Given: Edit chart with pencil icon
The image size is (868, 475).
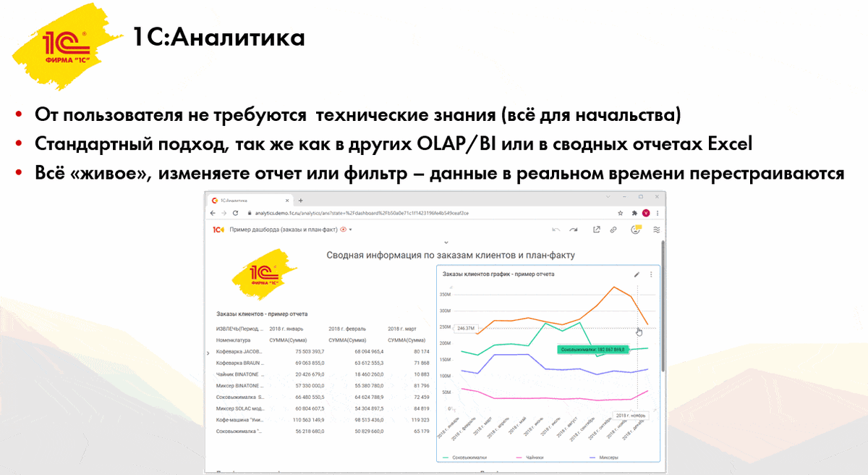Looking at the screenshot, I should (x=637, y=274).
